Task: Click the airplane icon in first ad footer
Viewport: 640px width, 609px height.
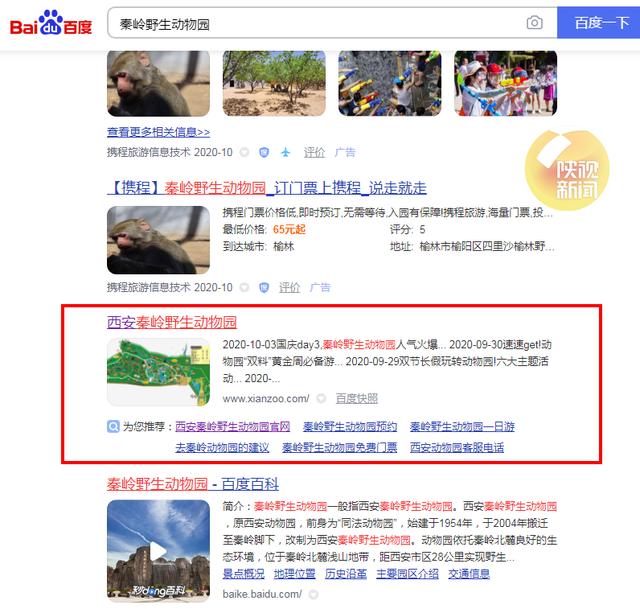Action: pos(285,153)
